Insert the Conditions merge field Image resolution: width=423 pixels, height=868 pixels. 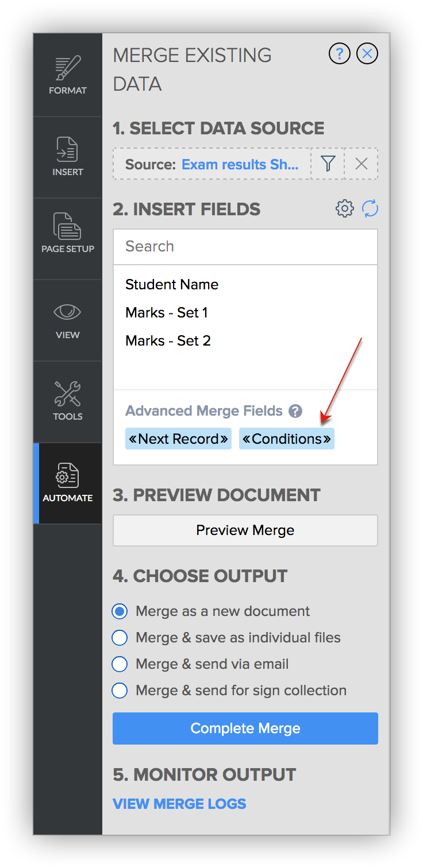(x=286, y=439)
